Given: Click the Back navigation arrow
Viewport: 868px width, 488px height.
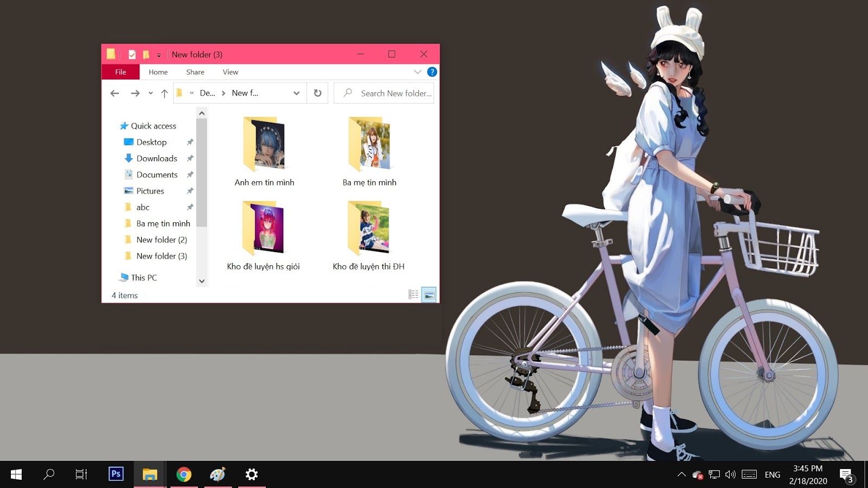Looking at the screenshot, I should pyautogui.click(x=114, y=93).
